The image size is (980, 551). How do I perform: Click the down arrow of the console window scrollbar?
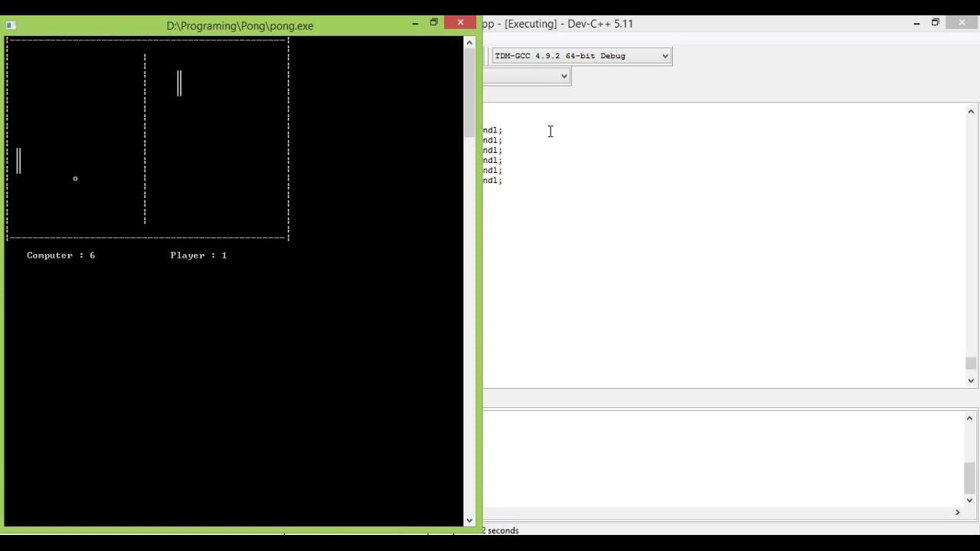coord(469,520)
